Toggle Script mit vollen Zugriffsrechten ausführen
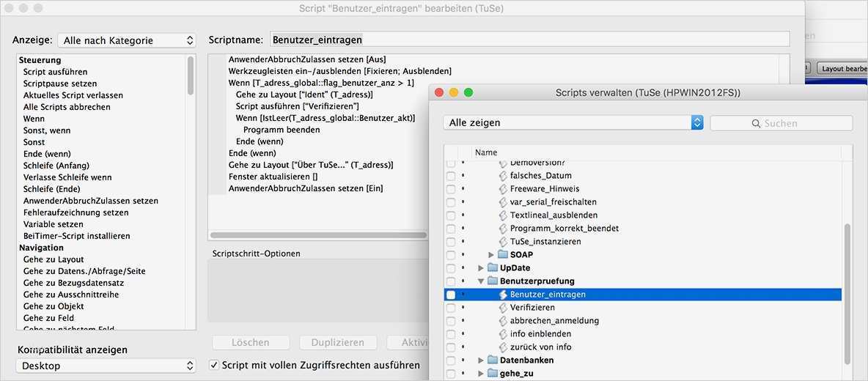This screenshot has width=868, height=381. click(x=213, y=365)
